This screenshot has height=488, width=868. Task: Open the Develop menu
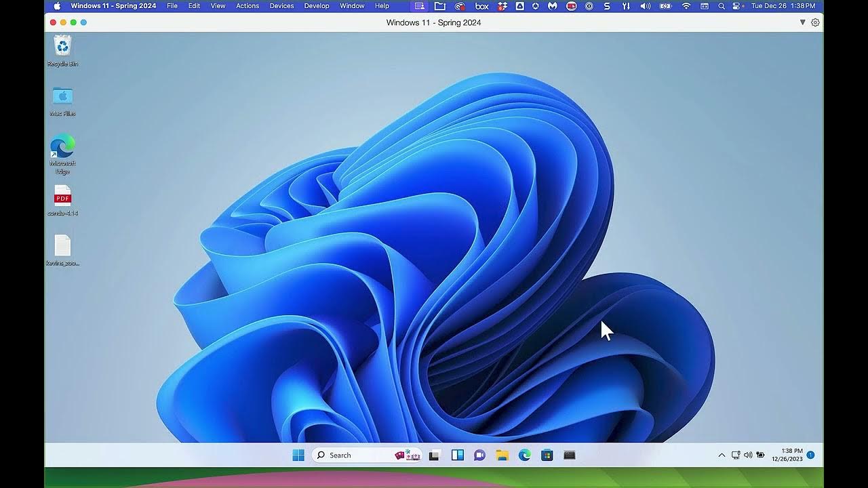(x=317, y=5)
